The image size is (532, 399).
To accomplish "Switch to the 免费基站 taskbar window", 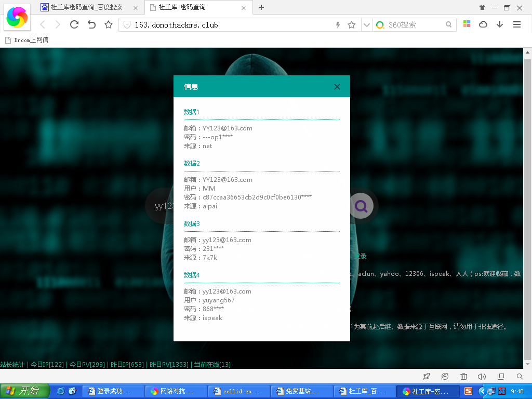I will click(x=301, y=391).
